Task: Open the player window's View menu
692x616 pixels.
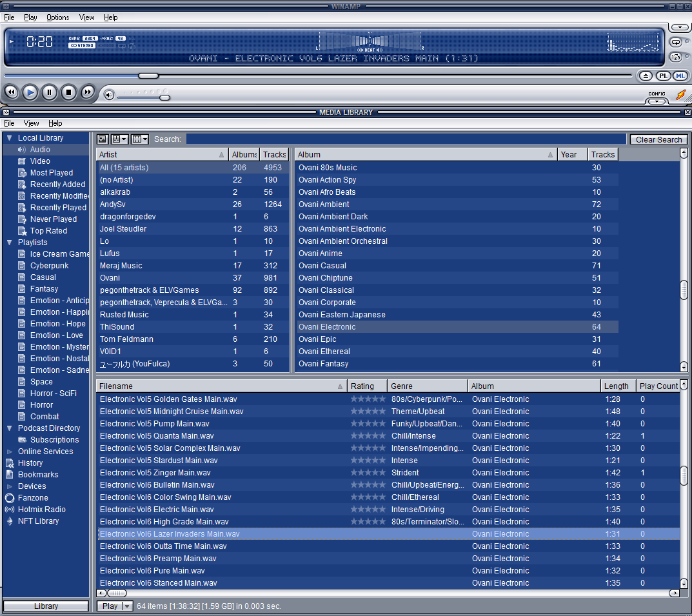Action: 86,17
